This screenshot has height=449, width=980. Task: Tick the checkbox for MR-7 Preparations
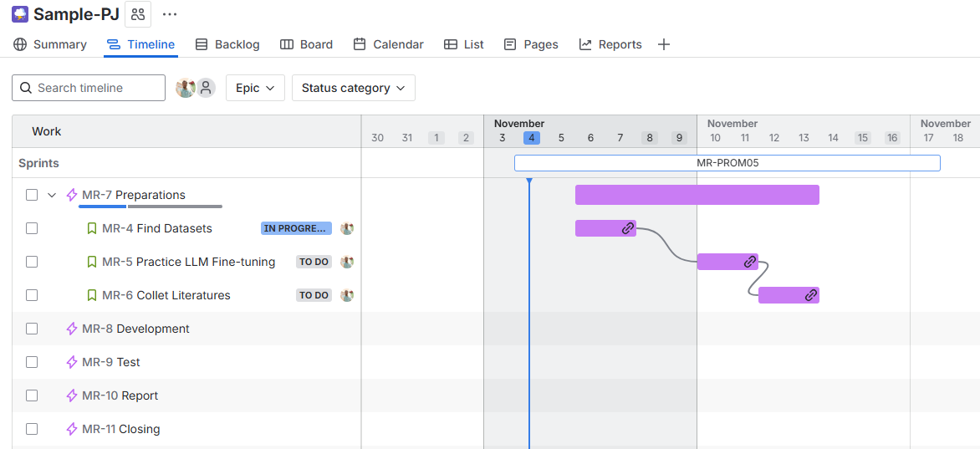point(32,195)
